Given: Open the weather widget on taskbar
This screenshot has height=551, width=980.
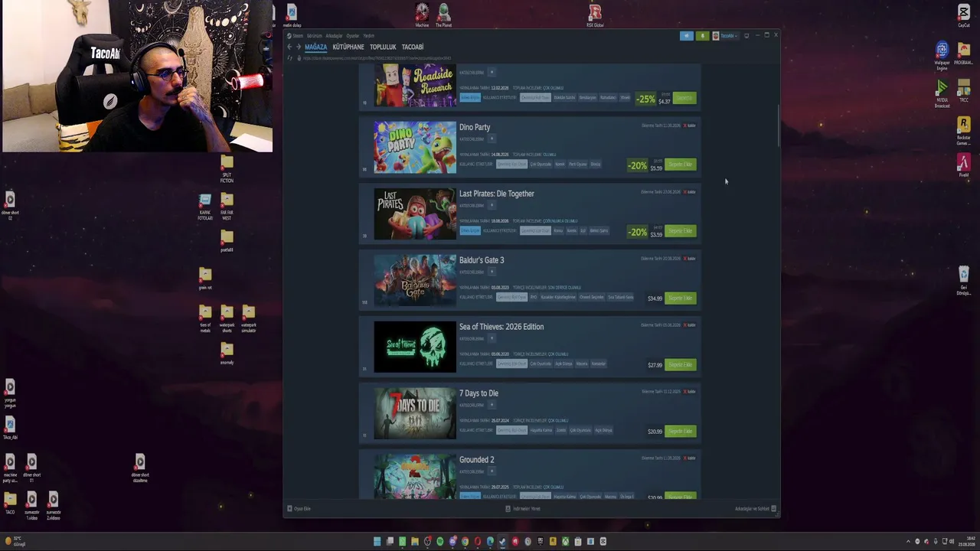Looking at the screenshot, I should (15, 542).
